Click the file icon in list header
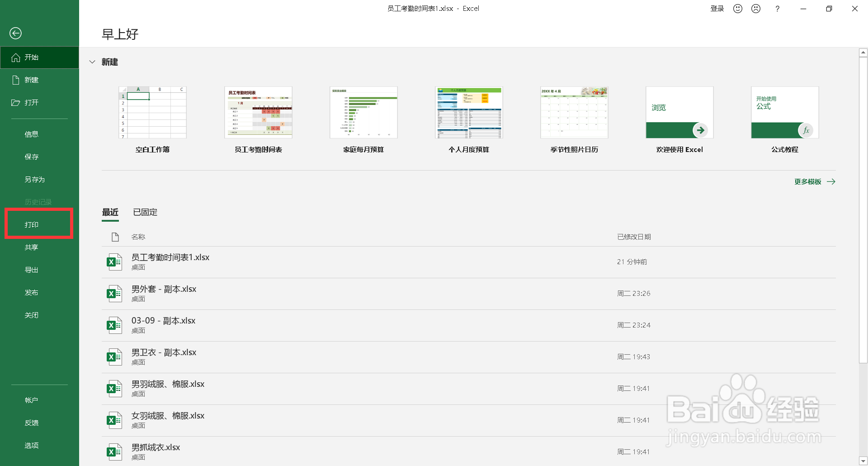The height and width of the screenshot is (466, 868). pos(115,237)
